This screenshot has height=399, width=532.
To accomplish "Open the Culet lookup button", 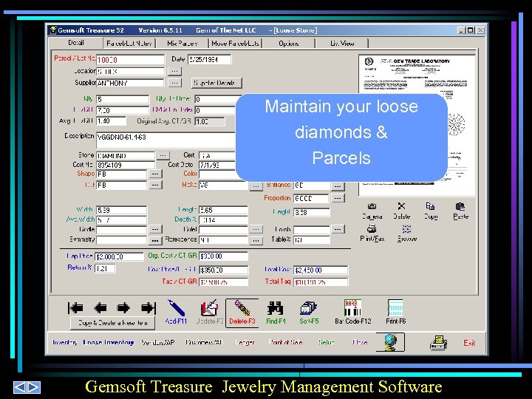I will coord(256,229).
